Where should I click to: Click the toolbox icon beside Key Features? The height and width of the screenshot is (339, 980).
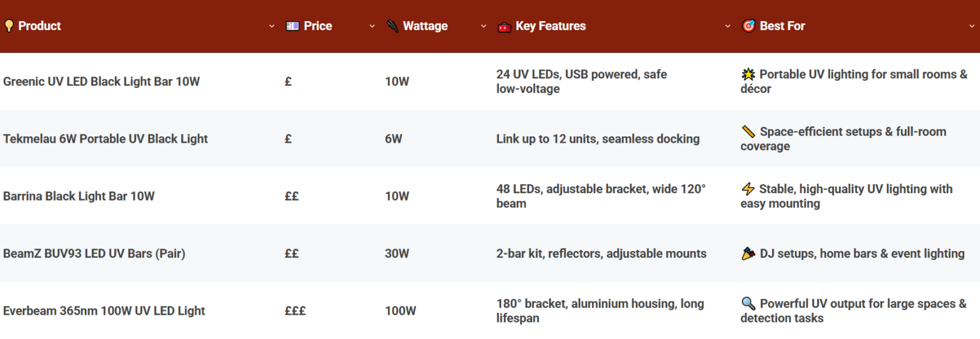(x=504, y=27)
